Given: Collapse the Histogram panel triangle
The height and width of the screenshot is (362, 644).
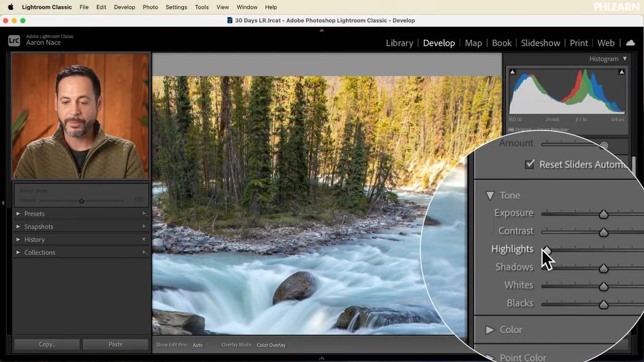Looking at the screenshot, I should [625, 59].
